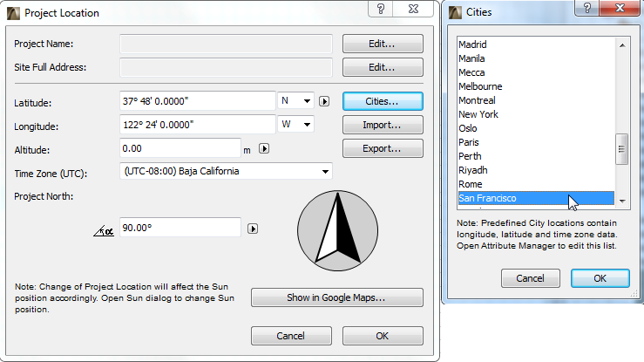
Task: Open the longitude E/W direction dropdown
Action: click(x=295, y=124)
